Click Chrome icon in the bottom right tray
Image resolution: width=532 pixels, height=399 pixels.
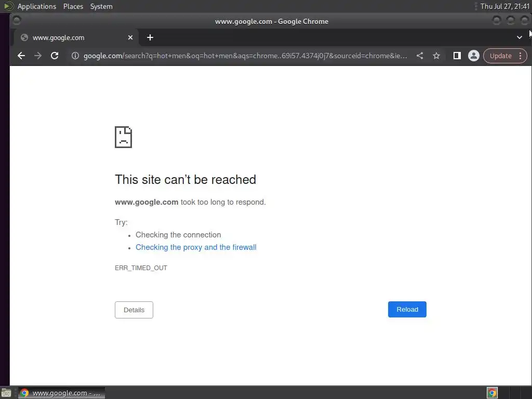click(492, 393)
